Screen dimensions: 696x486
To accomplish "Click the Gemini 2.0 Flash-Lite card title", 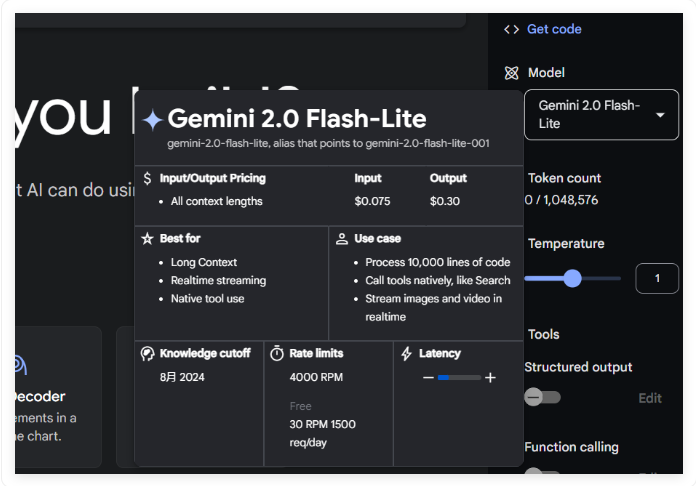I will click(x=297, y=119).
